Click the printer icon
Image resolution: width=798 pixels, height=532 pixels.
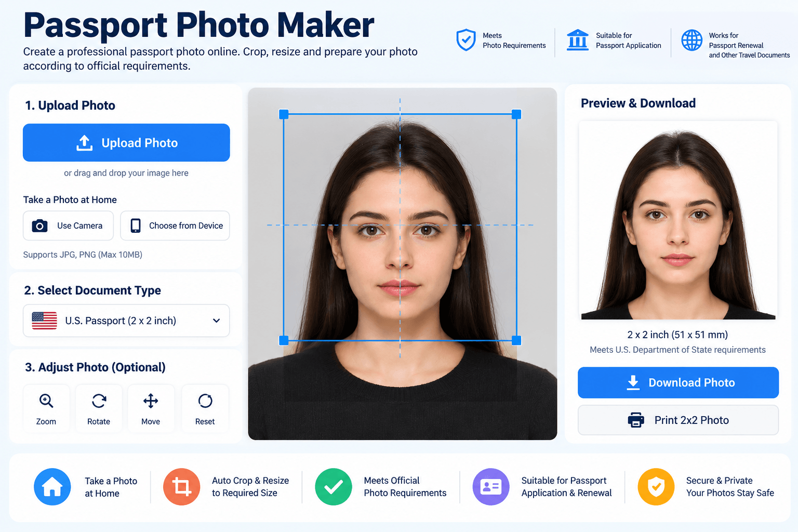coord(636,420)
